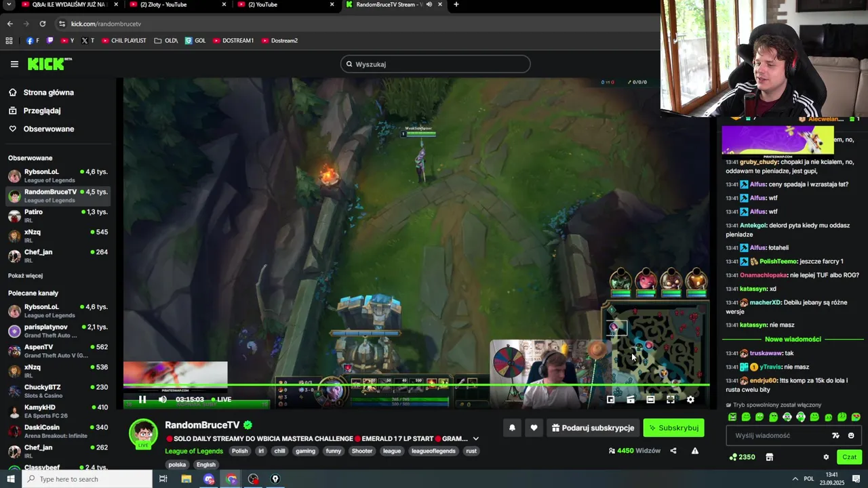Open recommended channel DaskiCosin
The height and width of the screenshot is (488, 868).
click(58, 431)
